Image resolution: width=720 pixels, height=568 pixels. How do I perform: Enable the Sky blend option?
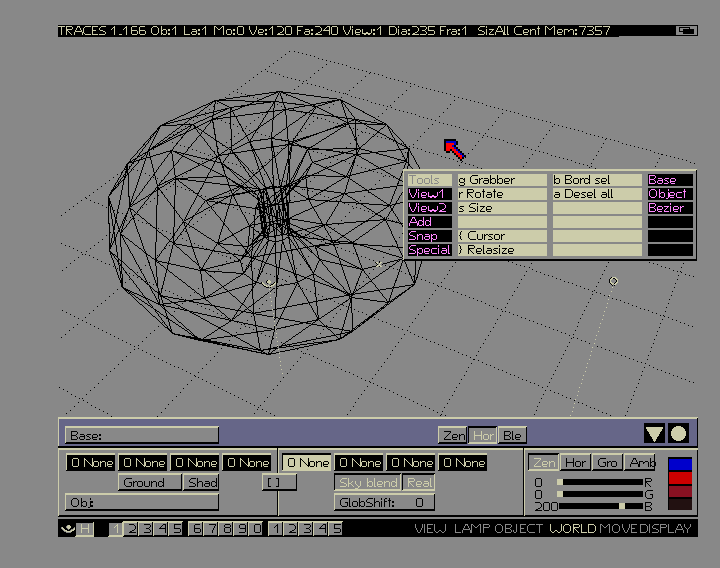click(x=367, y=483)
